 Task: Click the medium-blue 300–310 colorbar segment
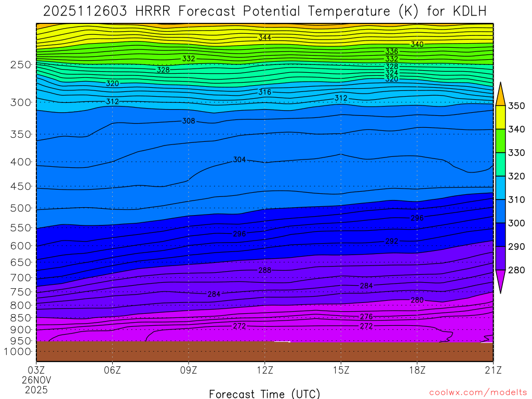[x=500, y=211]
